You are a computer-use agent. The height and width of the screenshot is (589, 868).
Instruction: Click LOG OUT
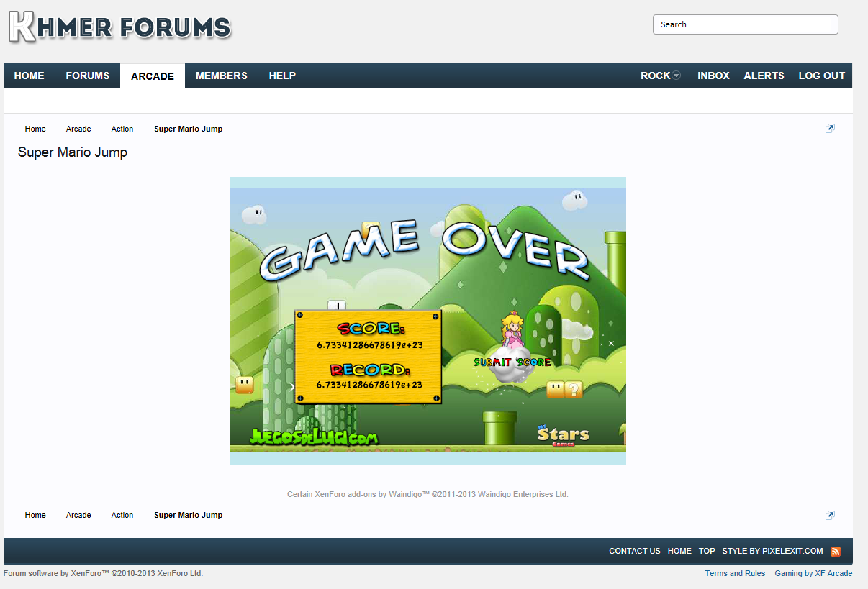(822, 76)
